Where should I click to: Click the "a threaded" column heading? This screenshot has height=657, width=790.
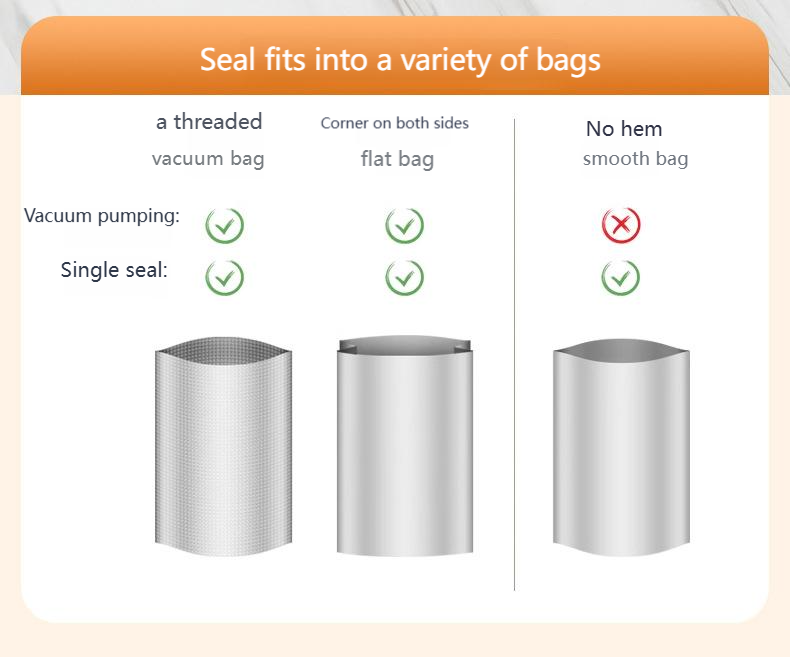pyautogui.click(x=209, y=122)
